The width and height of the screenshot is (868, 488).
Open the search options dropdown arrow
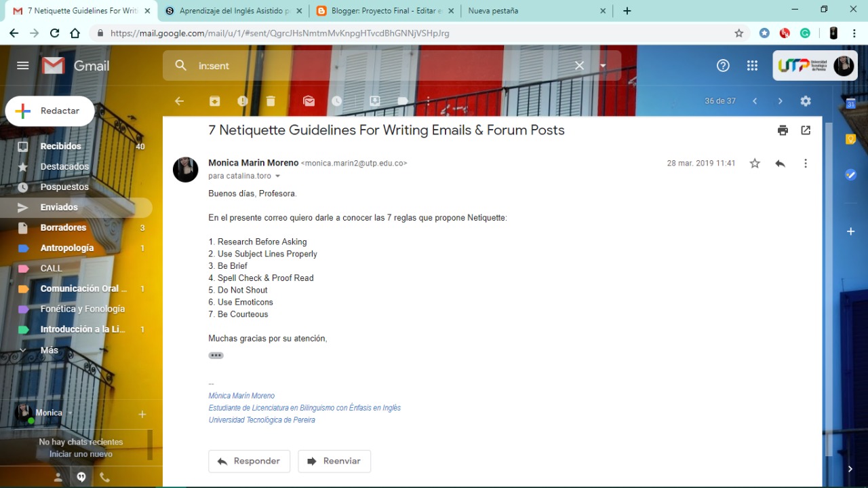(x=602, y=65)
